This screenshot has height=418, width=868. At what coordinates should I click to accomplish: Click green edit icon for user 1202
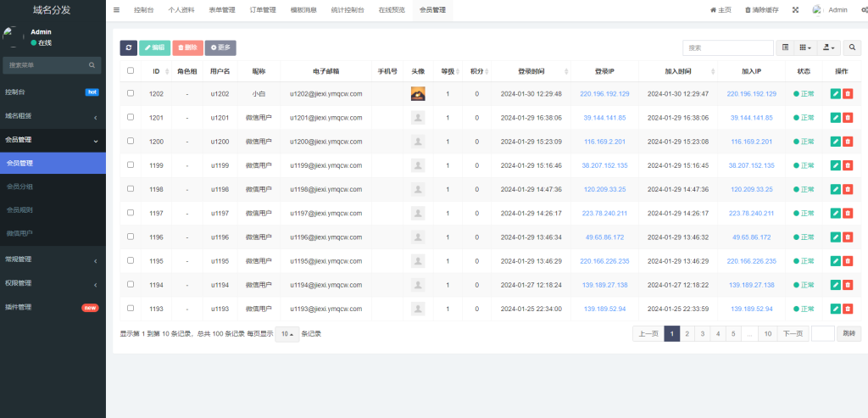[x=835, y=94]
